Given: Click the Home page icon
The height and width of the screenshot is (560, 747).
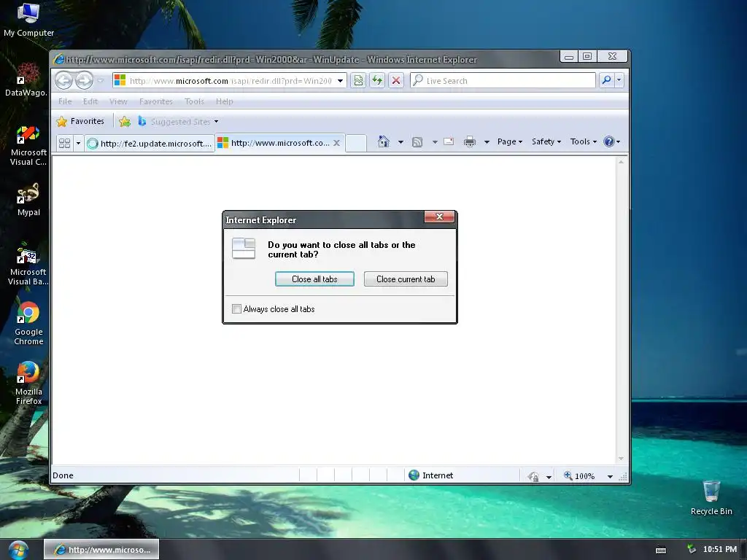Looking at the screenshot, I should (x=384, y=141).
